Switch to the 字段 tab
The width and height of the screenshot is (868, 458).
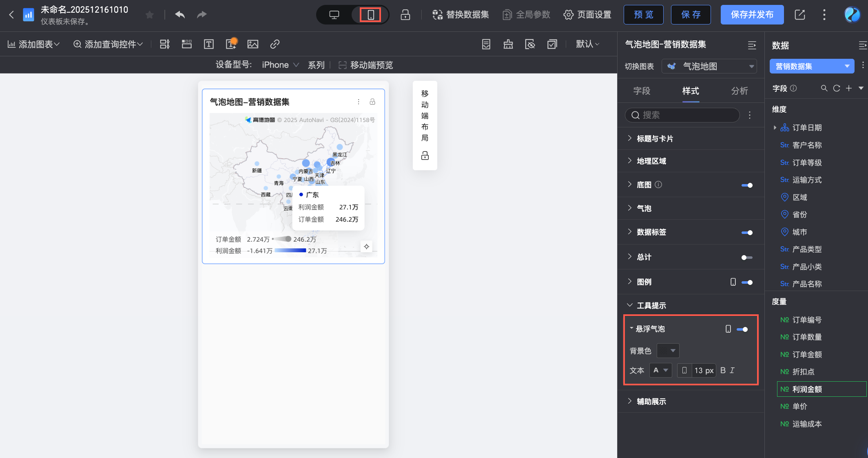click(x=642, y=91)
